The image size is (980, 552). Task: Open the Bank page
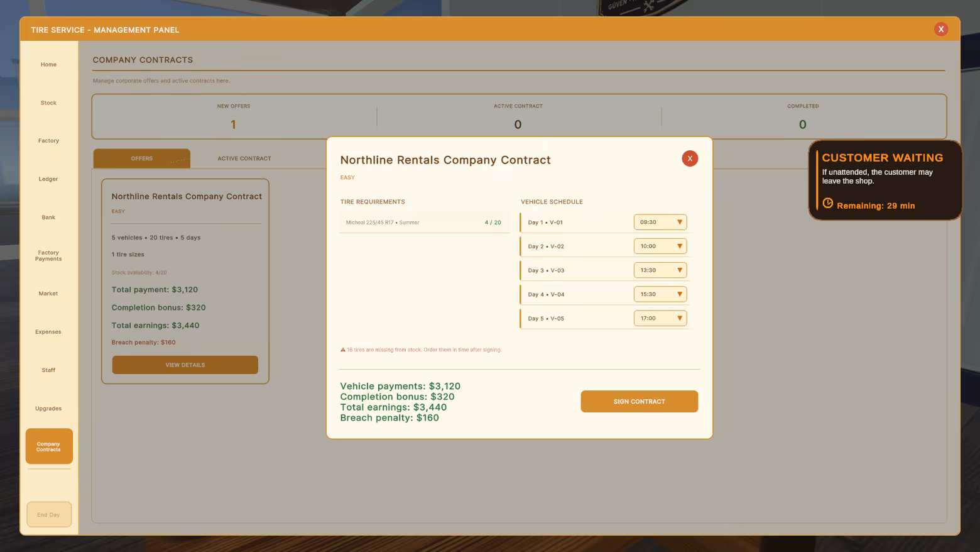pyautogui.click(x=48, y=218)
